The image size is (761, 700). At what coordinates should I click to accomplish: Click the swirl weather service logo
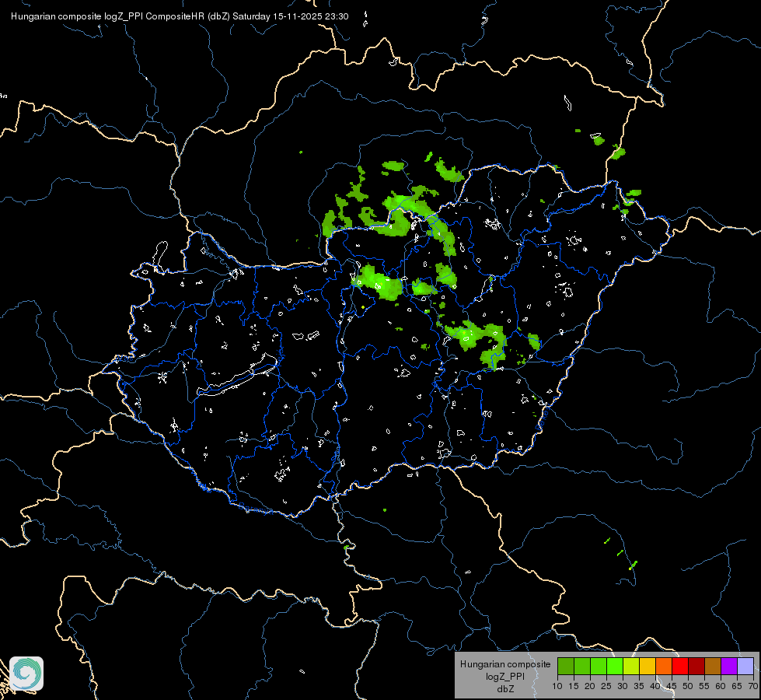point(26,674)
